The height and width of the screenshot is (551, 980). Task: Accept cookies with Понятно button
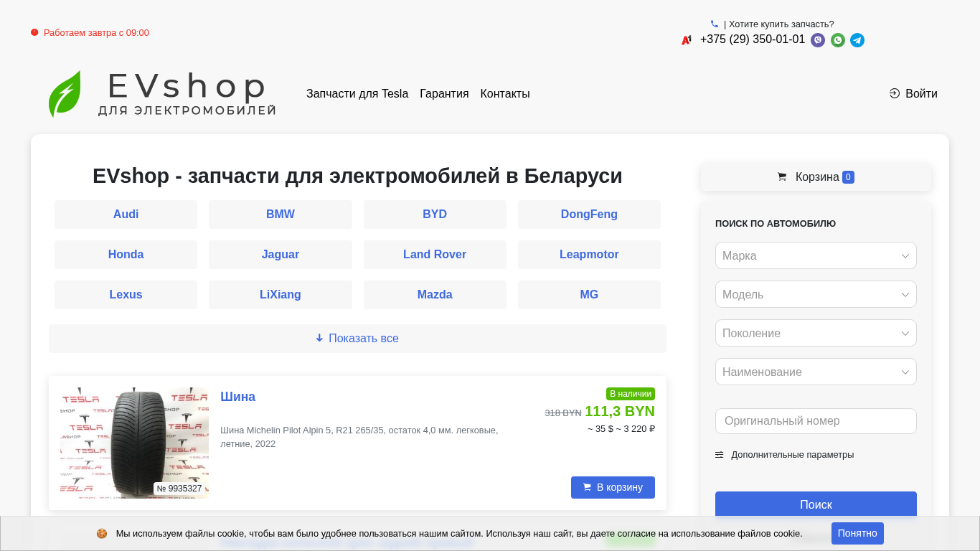(x=857, y=533)
